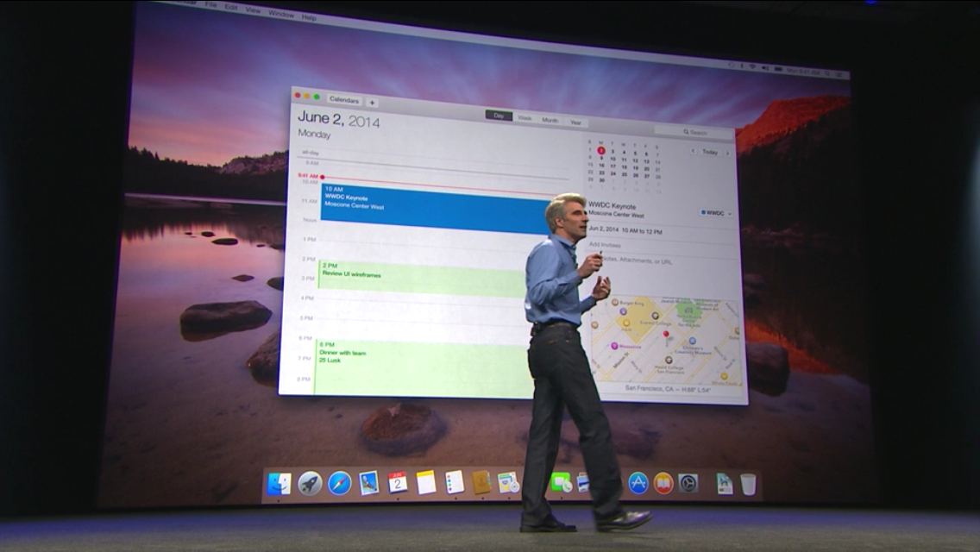Open the map thumbnail in event details
The image size is (980, 552).
coord(666,342)
